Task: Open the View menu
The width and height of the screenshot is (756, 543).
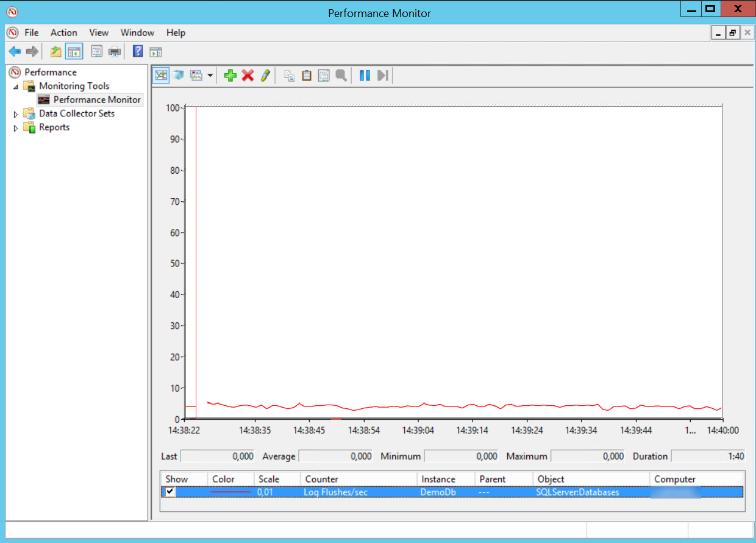Action: 99,33
